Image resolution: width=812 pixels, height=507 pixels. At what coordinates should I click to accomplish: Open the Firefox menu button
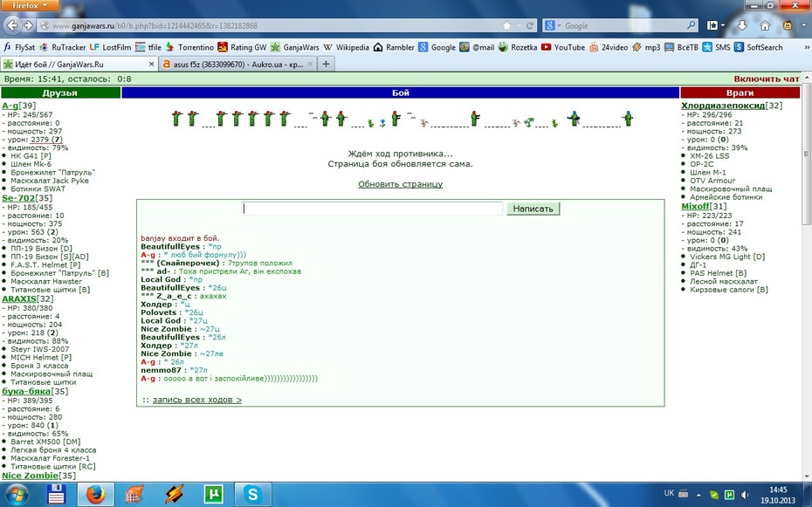click(x=30, y=5)
